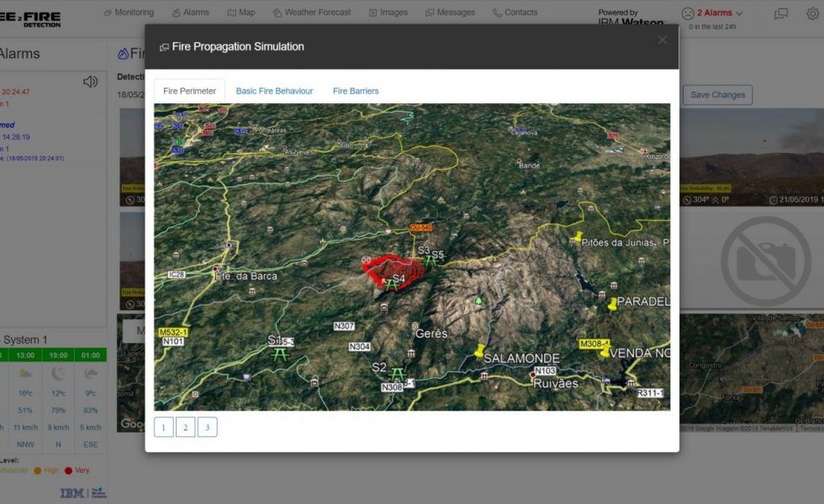Open the Images section
This screenshot has height=504, width=824.
(388, 12)
